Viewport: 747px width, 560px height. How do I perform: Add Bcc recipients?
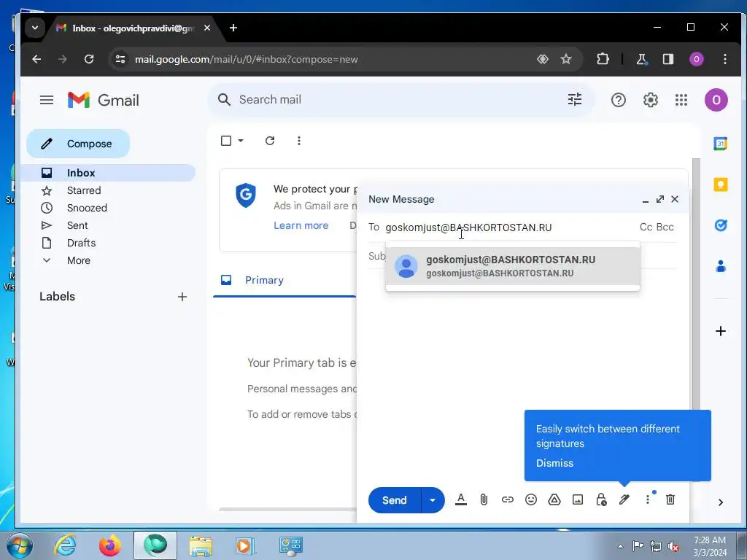coord(665,227)
